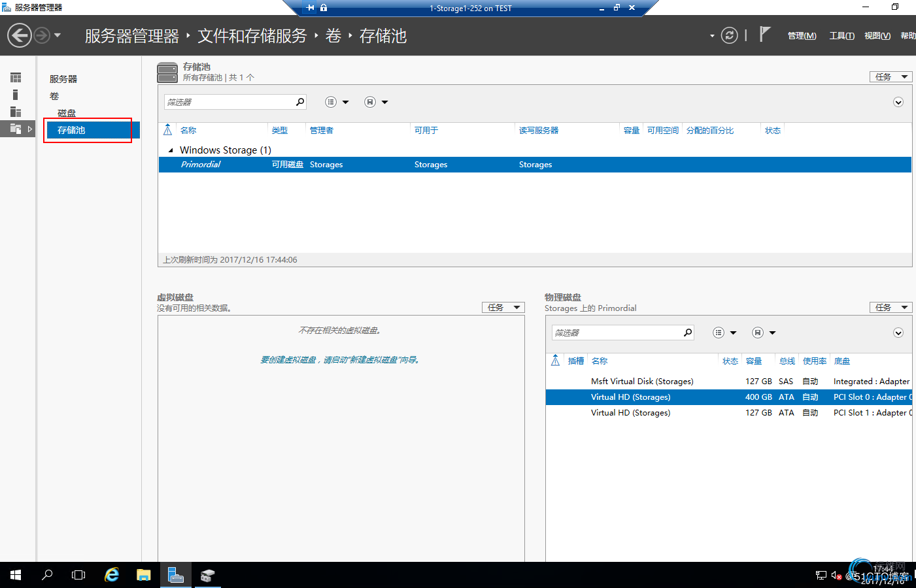This screenshot has width=916, height=588.
Task: Sort storage pools by 可用空间 column
Action: (x=663, y=131)
